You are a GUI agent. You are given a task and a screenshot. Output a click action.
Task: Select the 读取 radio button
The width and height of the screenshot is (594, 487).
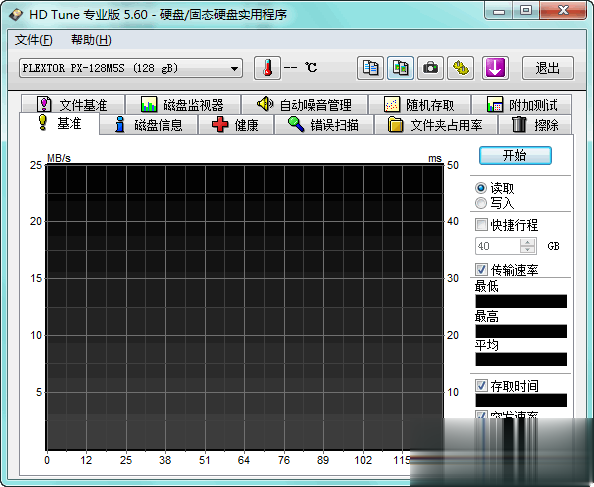coord(481,188)
